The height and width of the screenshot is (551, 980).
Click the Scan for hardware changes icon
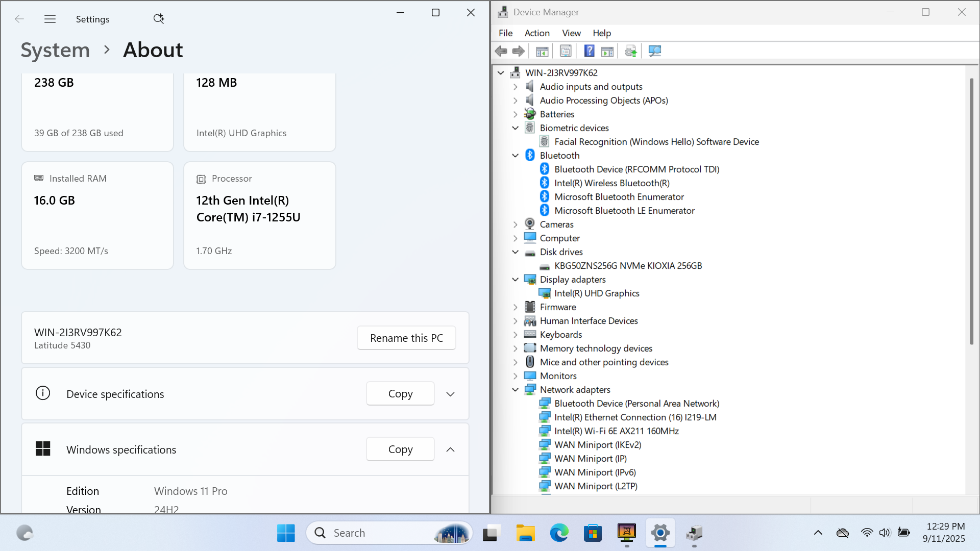coord(655,51)
